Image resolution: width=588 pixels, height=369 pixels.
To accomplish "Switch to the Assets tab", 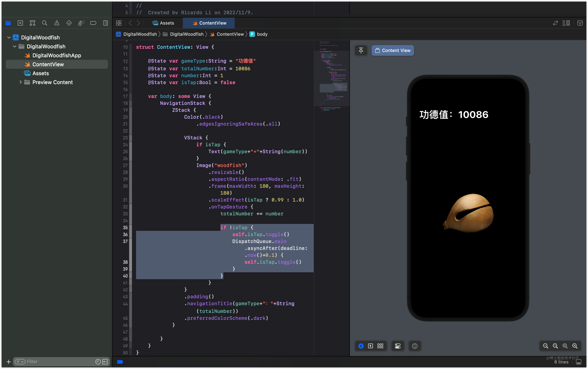I will coord(163,23).
